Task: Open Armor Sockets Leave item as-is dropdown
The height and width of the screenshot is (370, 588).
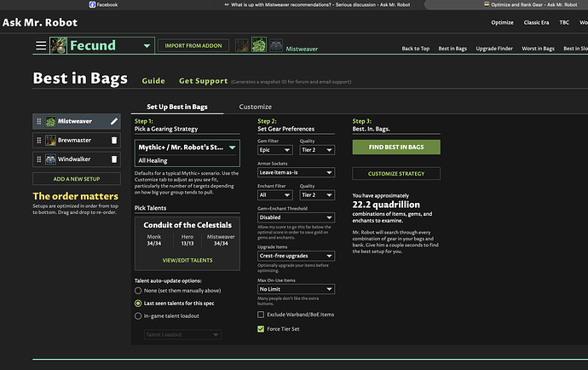Action: [x=296, y=172]
